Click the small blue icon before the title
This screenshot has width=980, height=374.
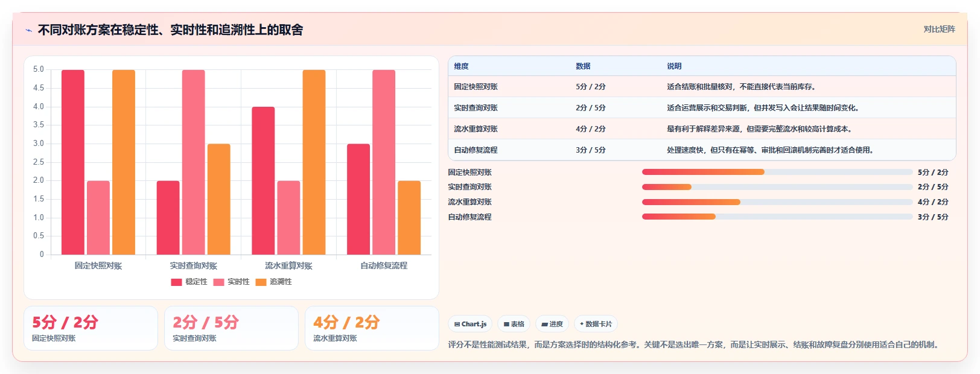coord(28,30)
